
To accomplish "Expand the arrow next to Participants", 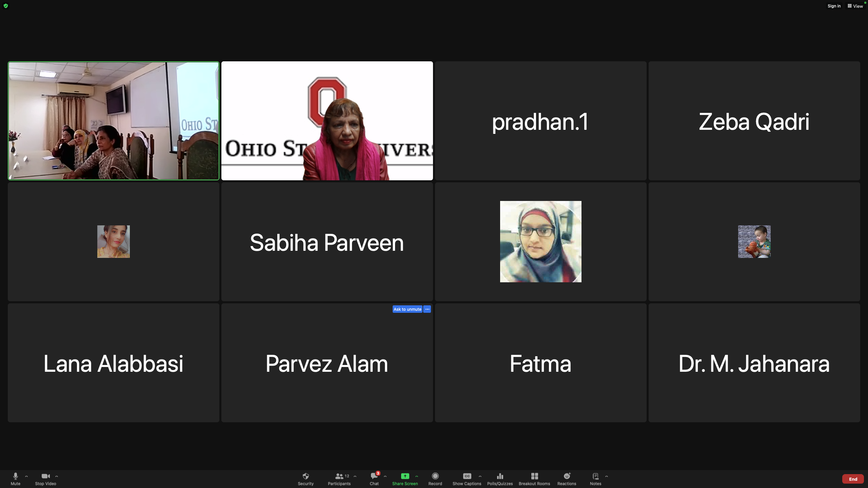I will pos(355,476).
